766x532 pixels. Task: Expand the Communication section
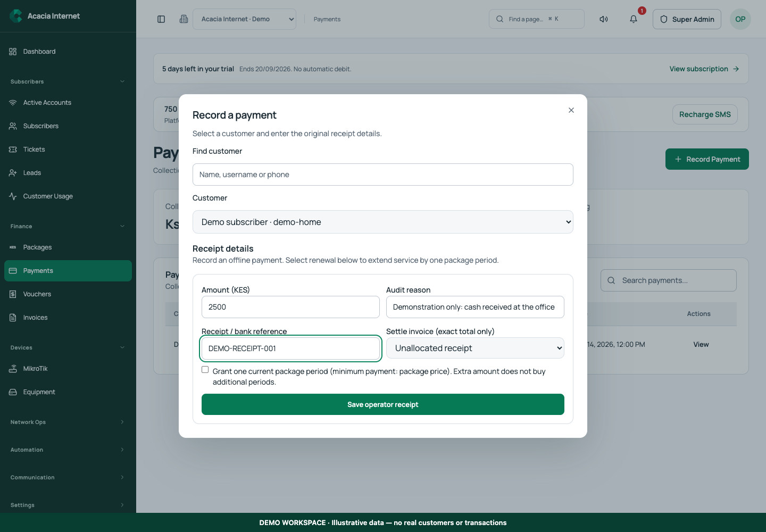pos(68,477)
